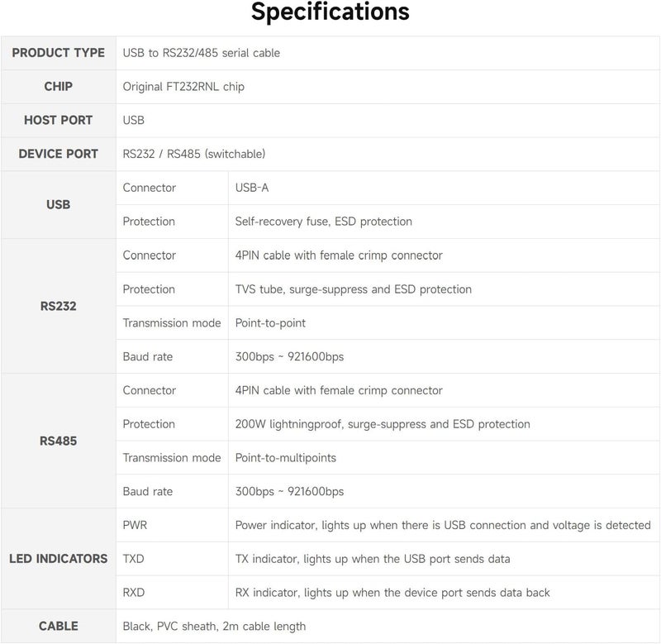Viewport: 661px width, 644px height.
Task: Select the Self-recovery fuse, ESD protection text
Action: pos(323,222)
